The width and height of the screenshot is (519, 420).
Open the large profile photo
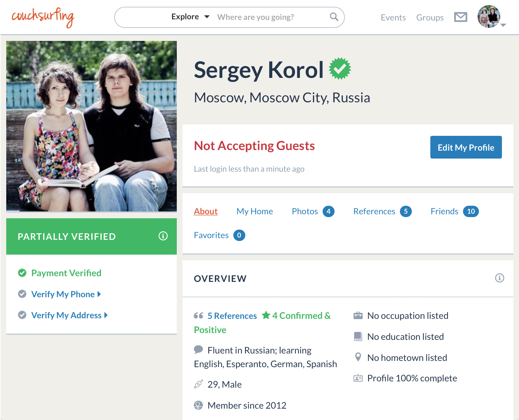click(92, 126)
